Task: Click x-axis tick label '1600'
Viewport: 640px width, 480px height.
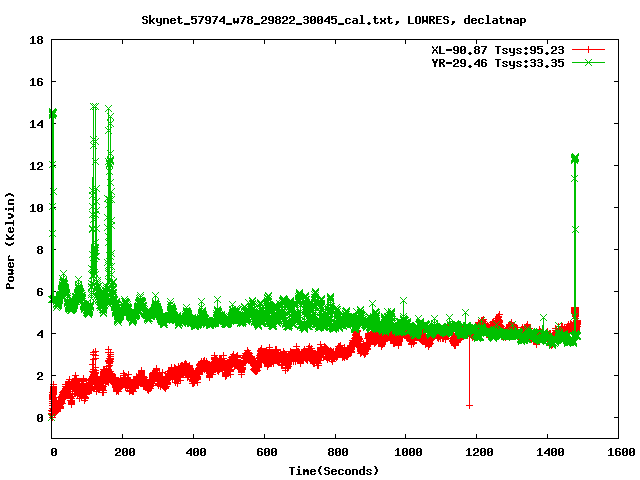Action: 621,452
